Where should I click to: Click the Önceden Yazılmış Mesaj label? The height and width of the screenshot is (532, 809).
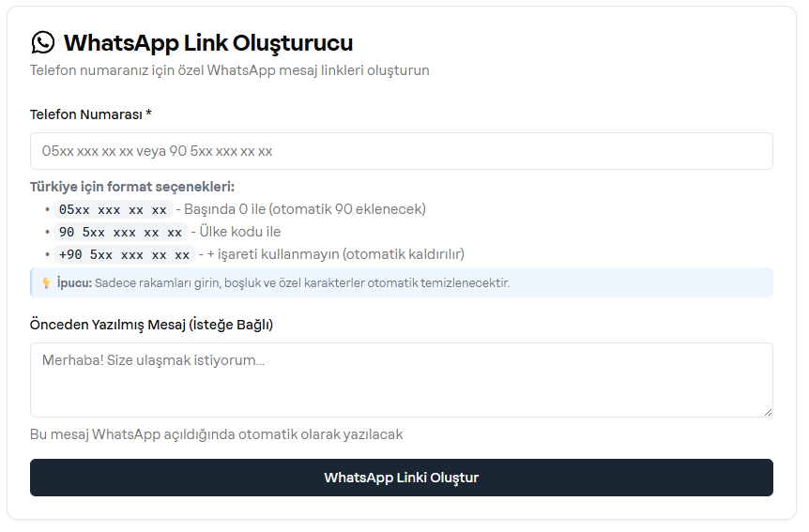(x=151, y=325)
